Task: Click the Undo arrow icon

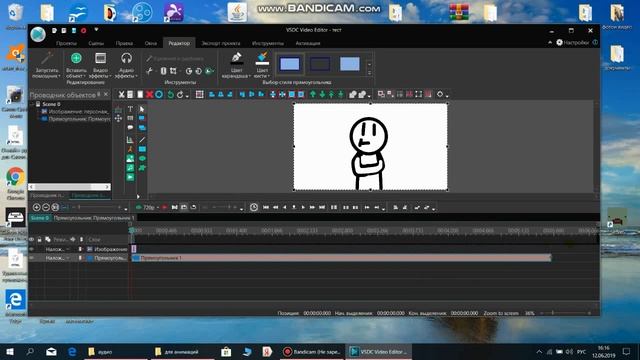Action: pyautogui.click(x=171, y=95)
